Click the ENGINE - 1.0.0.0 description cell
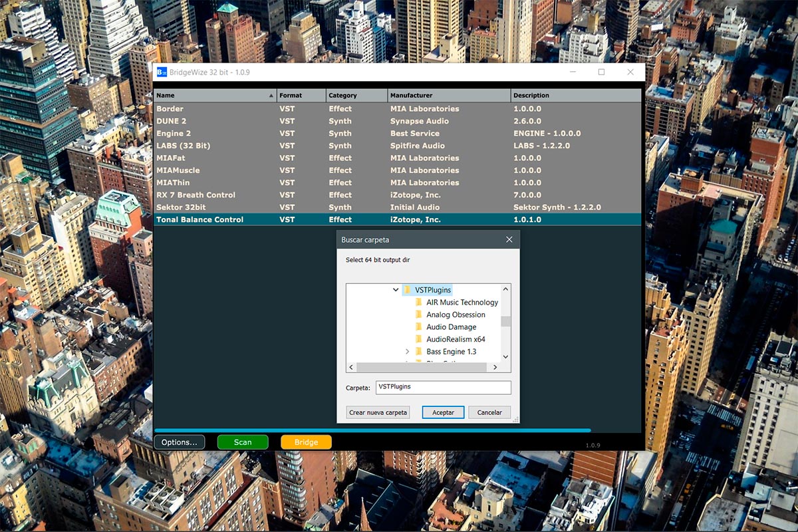This screenshot has height=532, width=798. pos(547,134)
